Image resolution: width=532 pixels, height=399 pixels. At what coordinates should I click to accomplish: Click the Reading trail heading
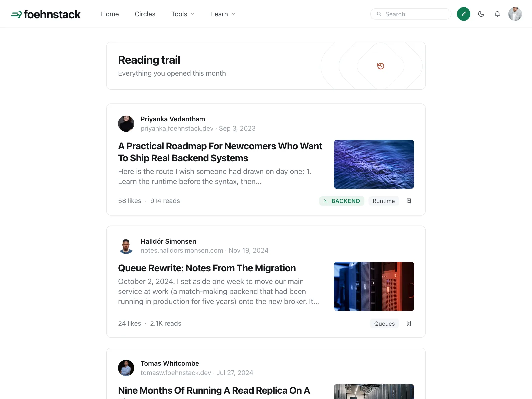coord(149,60)
